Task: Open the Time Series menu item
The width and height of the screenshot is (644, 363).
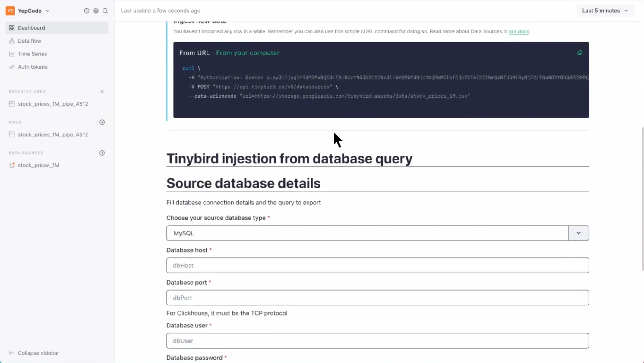Action: [32, 54]
